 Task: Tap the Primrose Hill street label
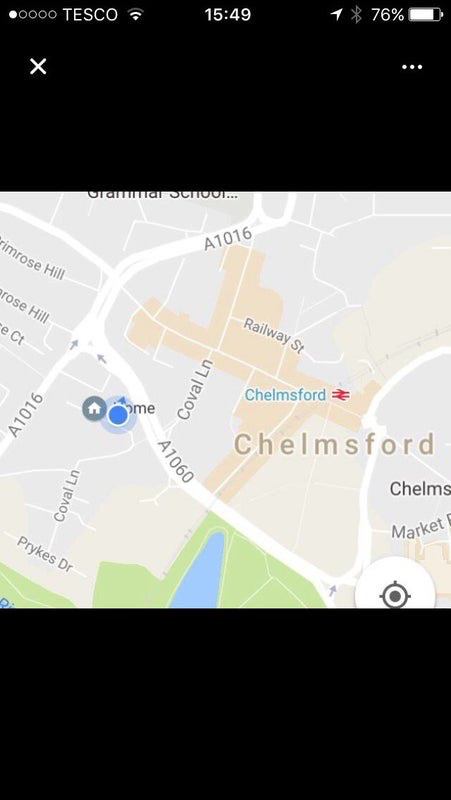[33, 258]
